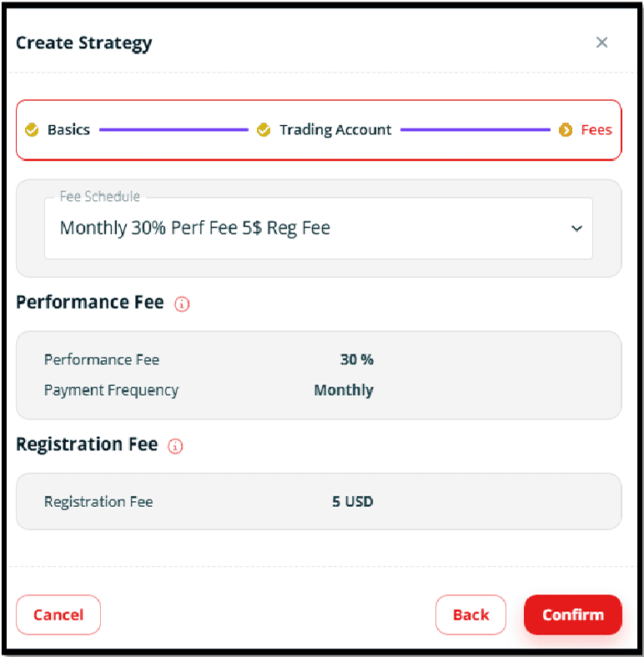The image size is (644, 657).
Task: Go to the Trading Account step
Action: [x=335, y=130]
